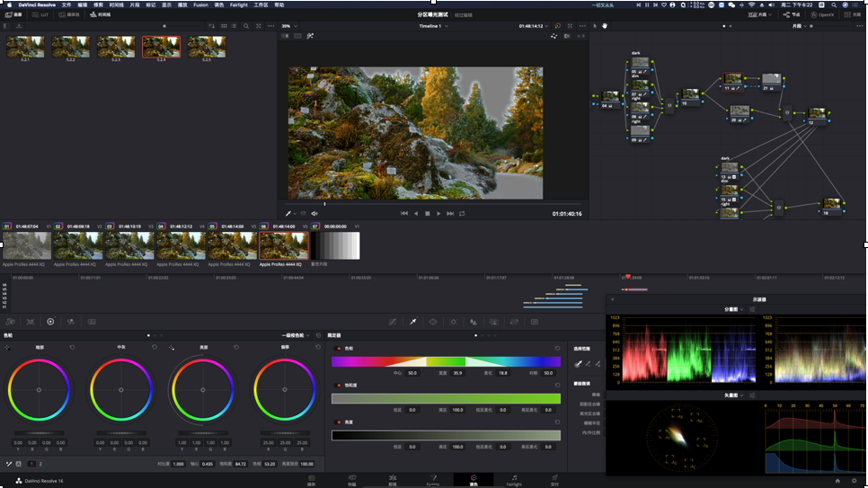Open the viewer zoom 39% dropdown

point(288,26)
